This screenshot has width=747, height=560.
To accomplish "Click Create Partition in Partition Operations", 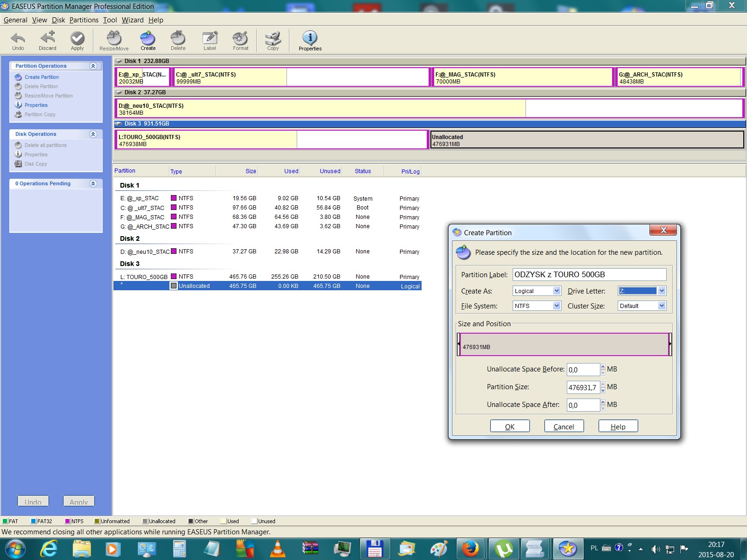I will [x=42, y=77].
